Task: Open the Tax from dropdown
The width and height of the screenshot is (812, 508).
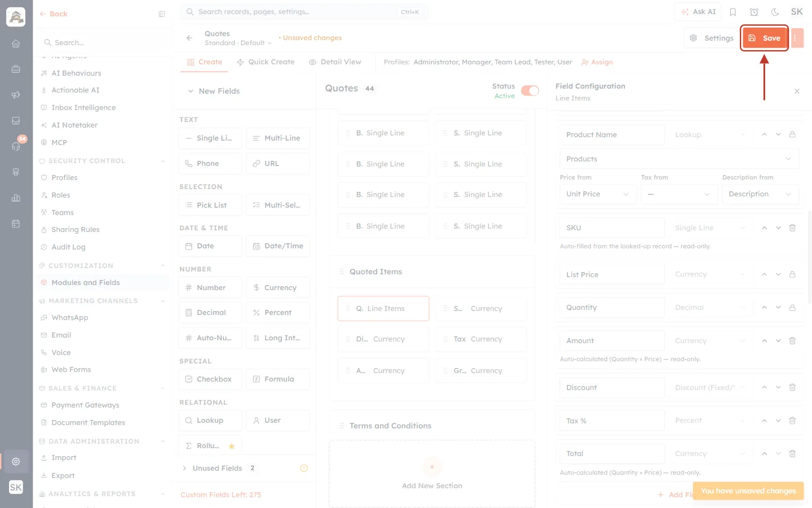Action: (x=679, y=194)
